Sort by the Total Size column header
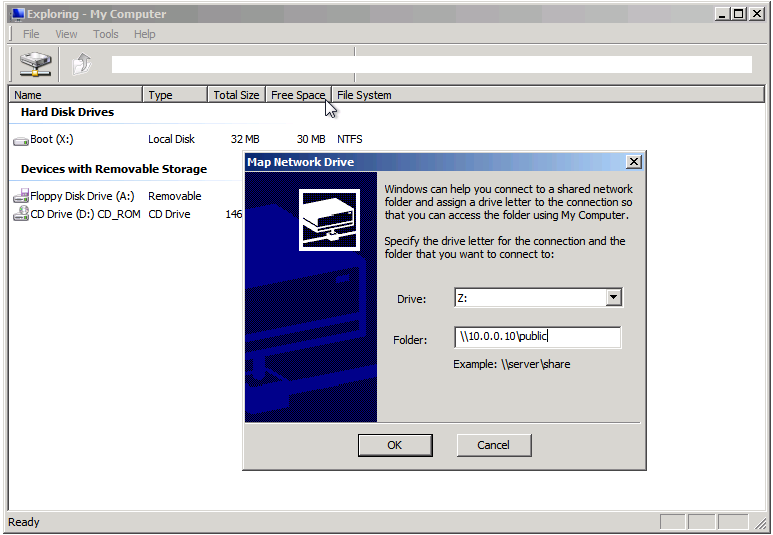The height and width of the screenshot is (535, 773). [237, 95]
